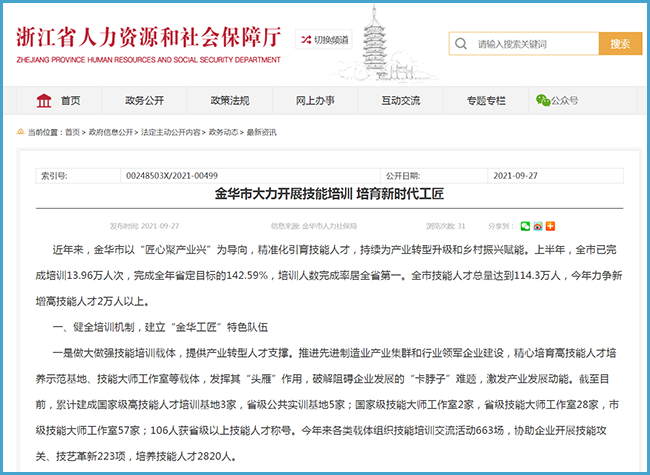Select the 专题专栏 menu item
Screen dimensions: 650x475
click(x=486, y=100)
